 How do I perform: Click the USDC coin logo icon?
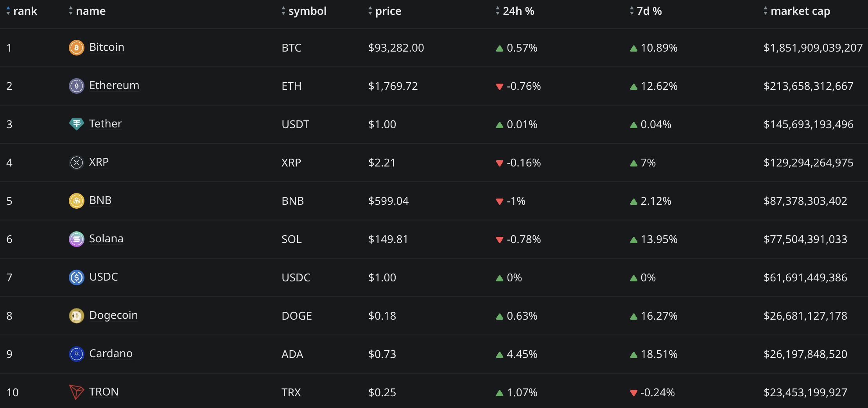click(77, 277)
